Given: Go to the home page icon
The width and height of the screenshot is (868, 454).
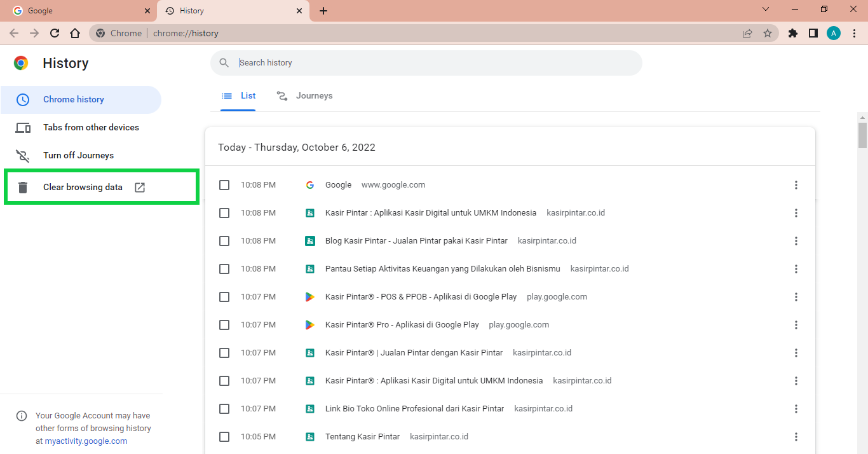Looking at the screenshot, I should tap(75, 33).
